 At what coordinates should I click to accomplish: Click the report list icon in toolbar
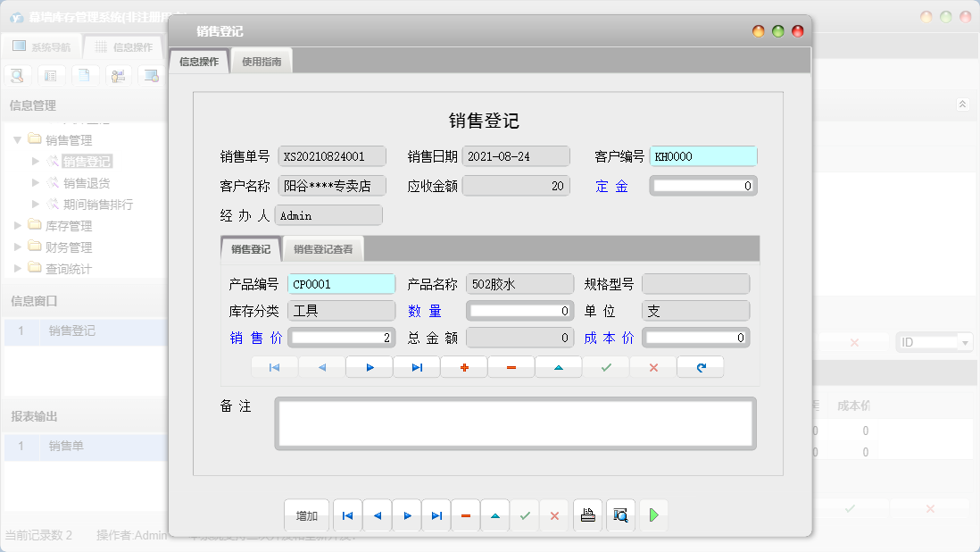point(51,75)
